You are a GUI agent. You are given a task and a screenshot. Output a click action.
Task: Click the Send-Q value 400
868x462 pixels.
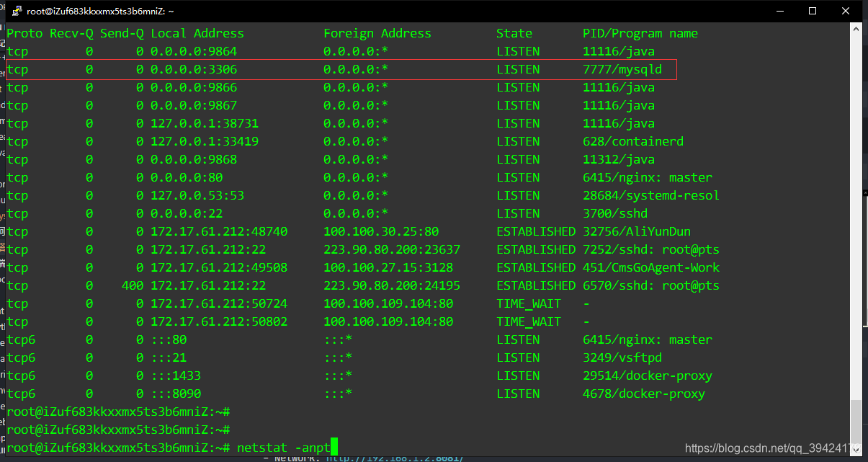[133, 285]
